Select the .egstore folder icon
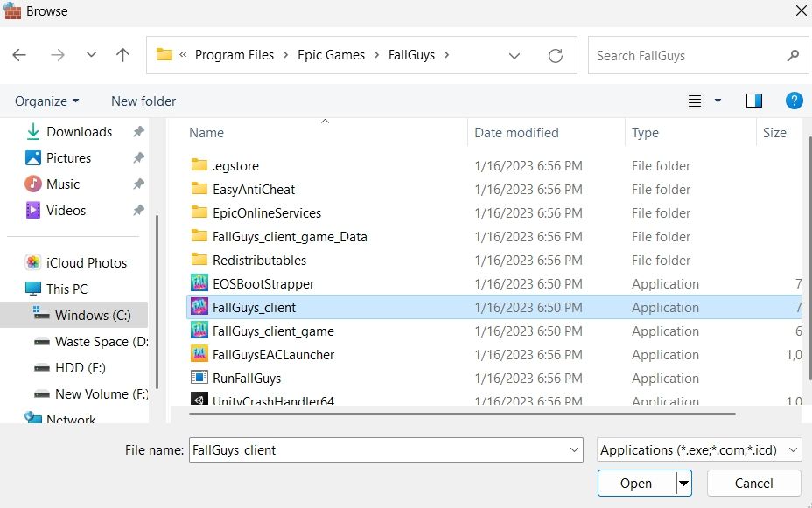The image size is (812, 508). tap(199, 165)
